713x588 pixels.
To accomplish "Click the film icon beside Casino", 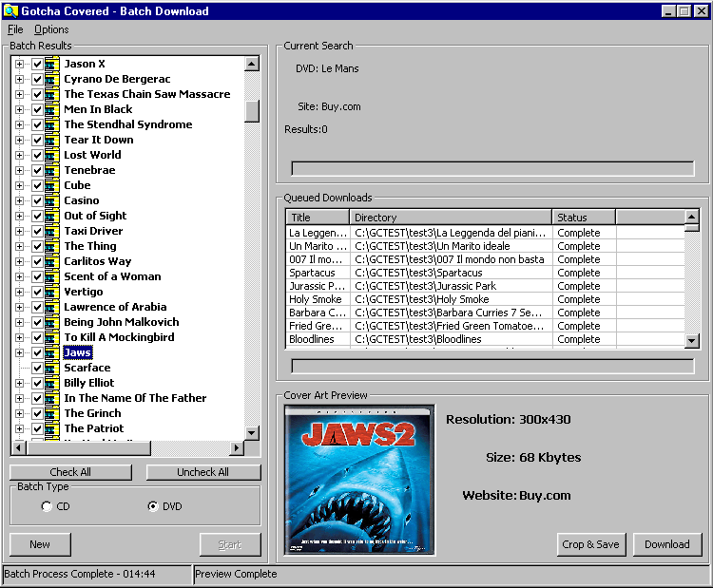I will coord(52,200).
